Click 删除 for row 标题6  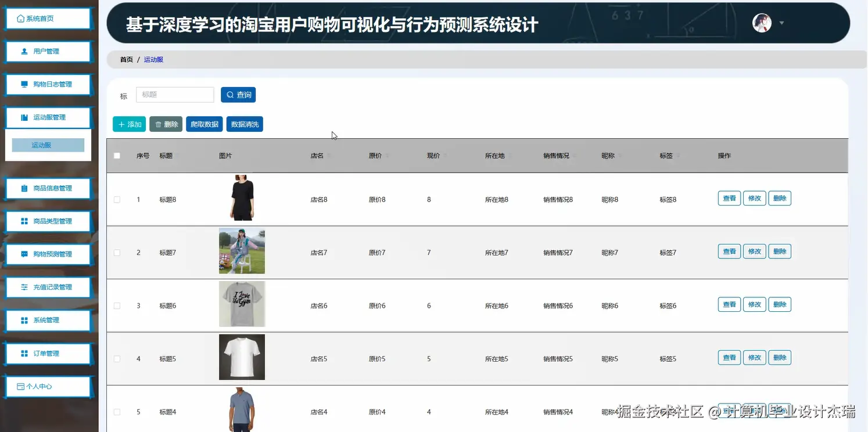(x=780, y=305)
